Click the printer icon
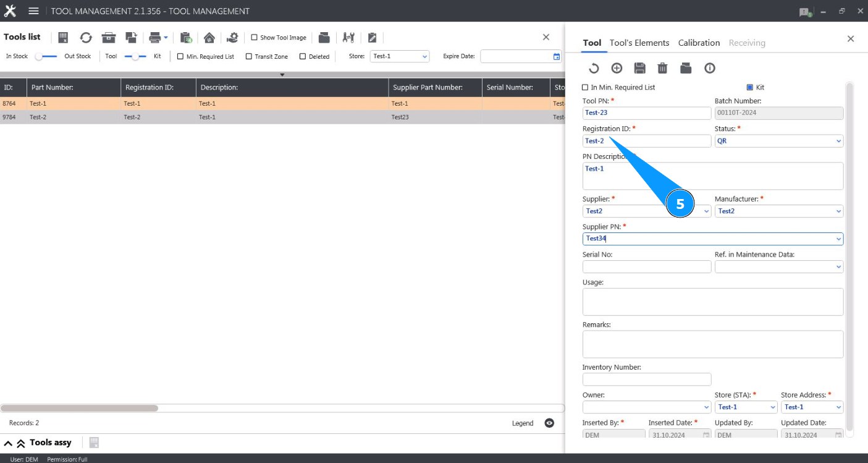The width and height of the screenshot is (868, 463). click(x=155, y=38)
